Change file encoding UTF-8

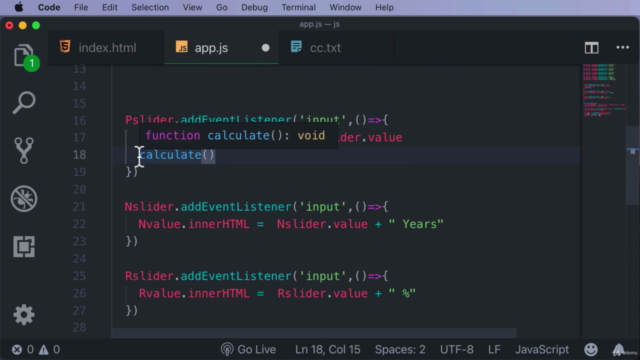tap(457, 350)
